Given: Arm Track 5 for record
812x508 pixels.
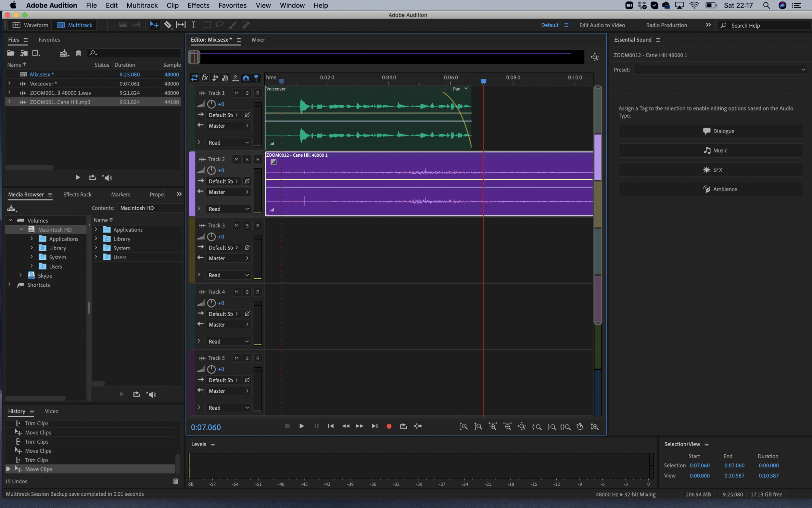Looking at the screenshot, I should click(x=258, y=358).
